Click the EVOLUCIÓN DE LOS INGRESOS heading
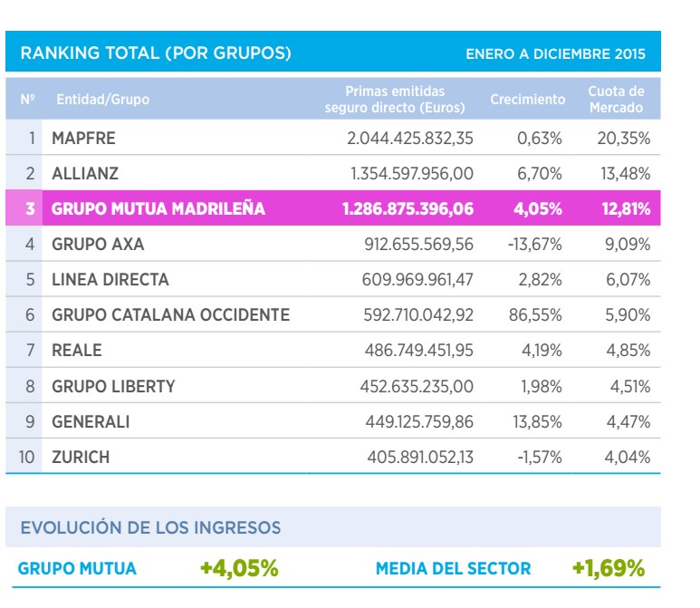Image resolution: width=700 pixels, height=608 pixels. click(150, 527)
